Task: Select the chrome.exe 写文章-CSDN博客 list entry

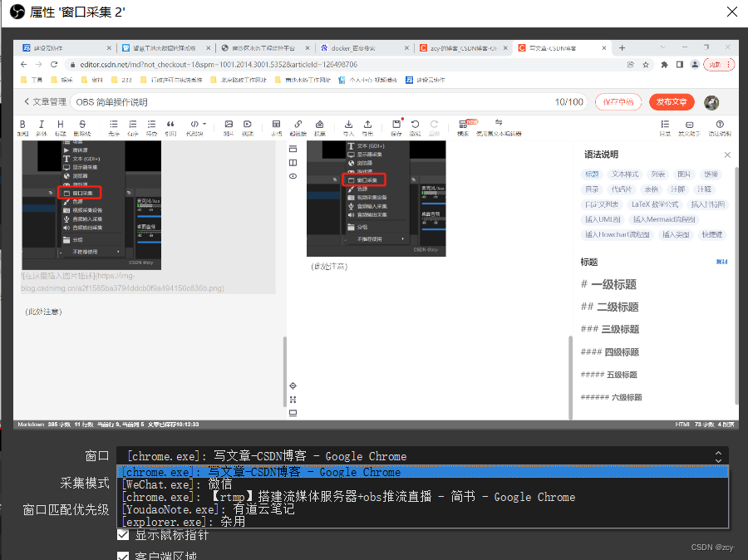Action: [x=422, y=472]
